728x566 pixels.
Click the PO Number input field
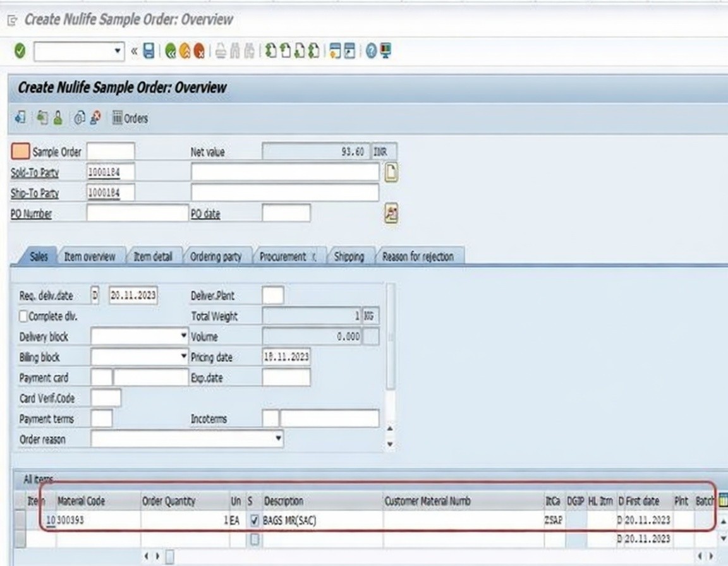[x=137, y=214]
